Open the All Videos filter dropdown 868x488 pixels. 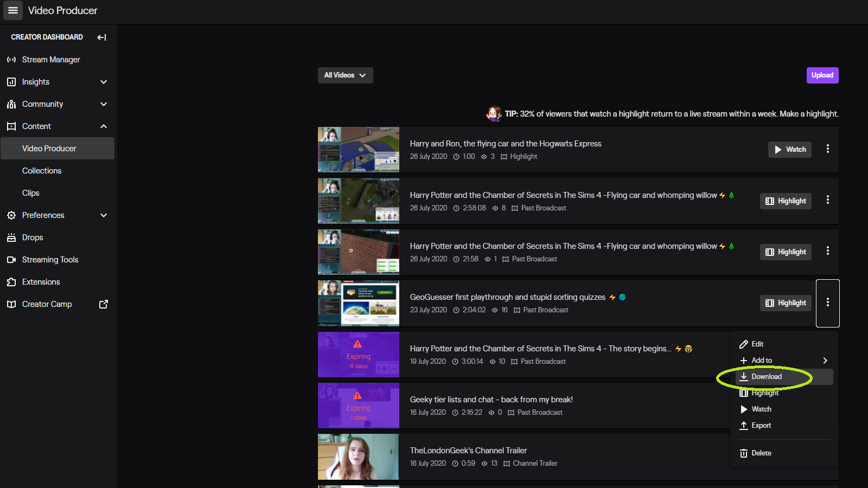[x=345, y=75]
